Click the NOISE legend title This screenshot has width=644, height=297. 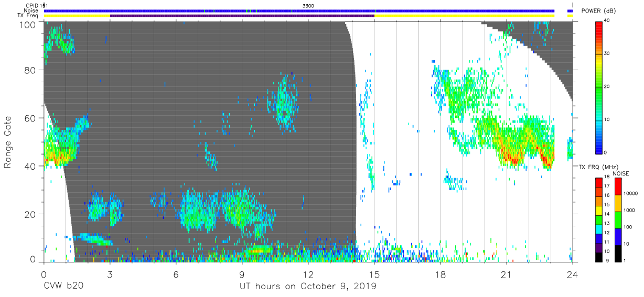pos(621,173)
